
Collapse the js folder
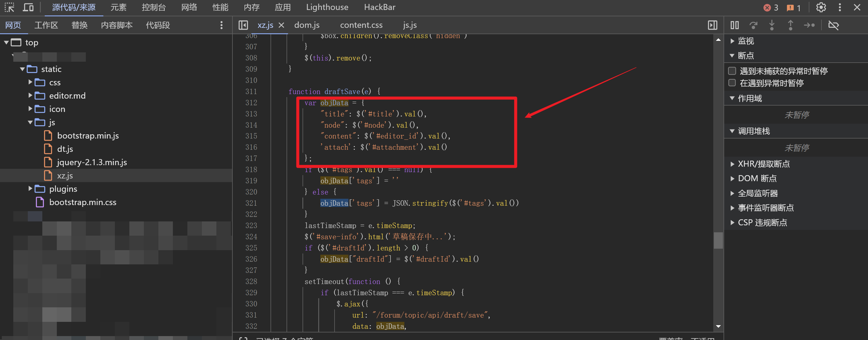[x=30, y=122]
